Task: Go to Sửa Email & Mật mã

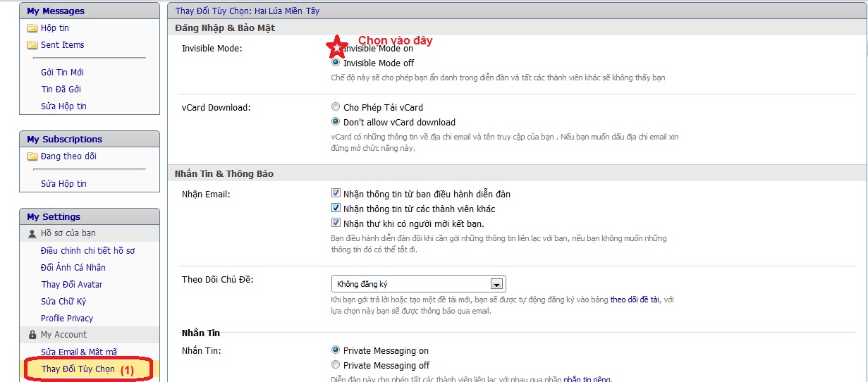Action: click(x=79, y=352)
